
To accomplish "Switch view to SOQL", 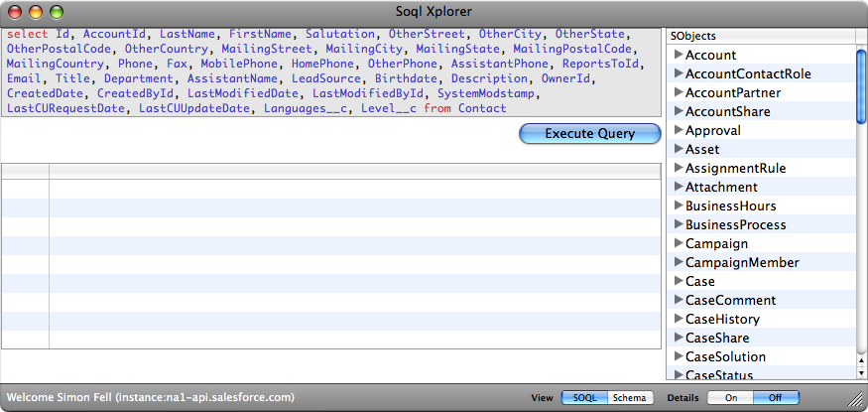I will pos(584,397).
